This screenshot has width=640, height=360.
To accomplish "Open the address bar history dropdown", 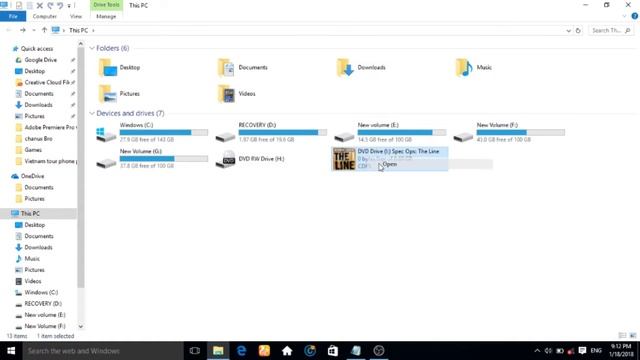I will click(568, 31).
